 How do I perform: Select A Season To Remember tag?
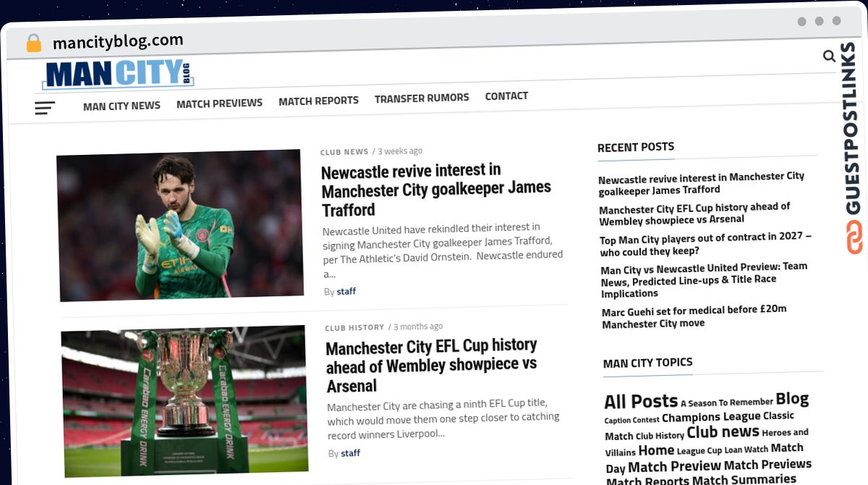[727, 402]
